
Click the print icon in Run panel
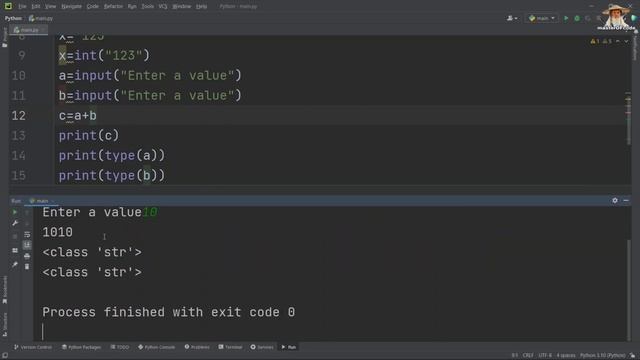tap(27, 256)
